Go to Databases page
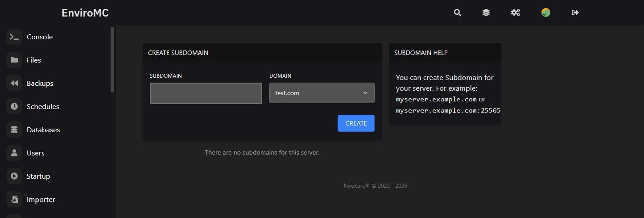The height and width of the screenshot is (218, 644). tap(43, 130)
